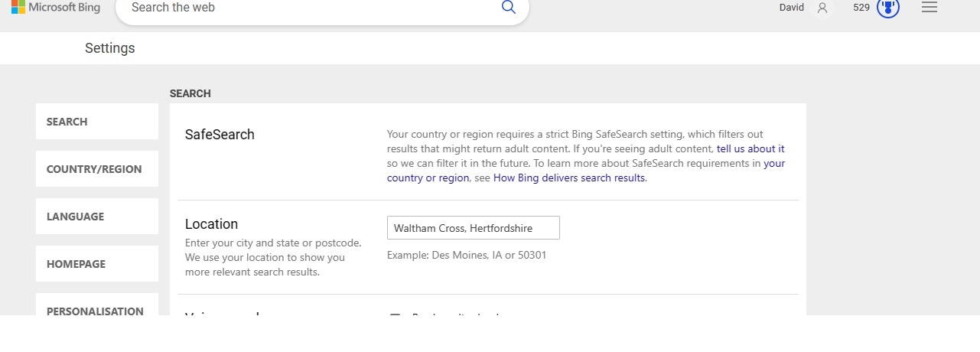Image resolution: width=980 pixels, height=352 pixels.
Task: Open the COUNTRY/REGION settings section
Action: [x=97, y=169]
